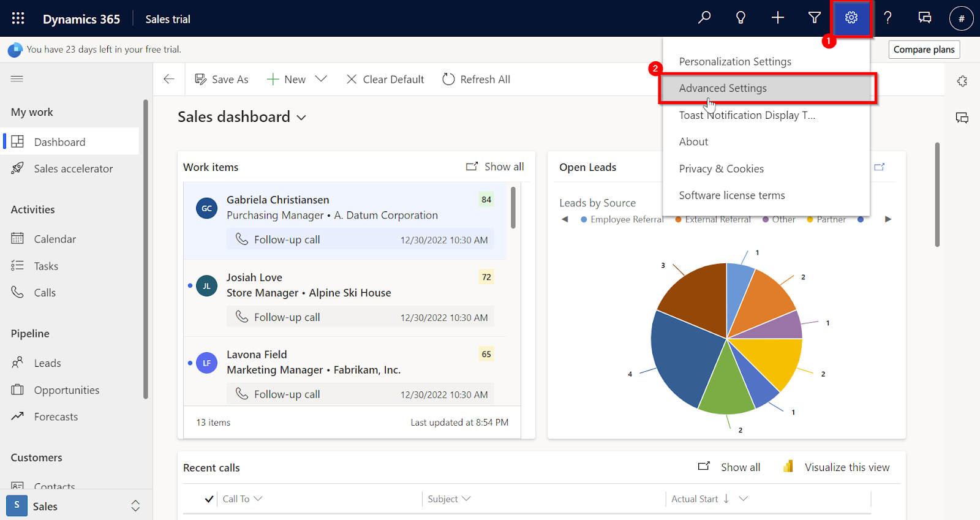Screen dimensions: 980x520
Task: Click the Power BI Visualize this view icon
Action: [x=788, y=467]
